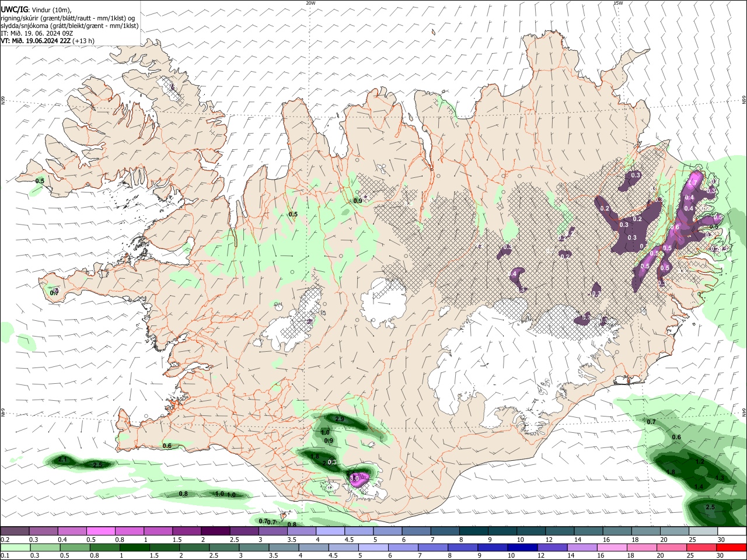Viewport: 747px width, 560px height.
Task: Pick the bright red swatch after 30, lower row
Action: pos(731,548)
